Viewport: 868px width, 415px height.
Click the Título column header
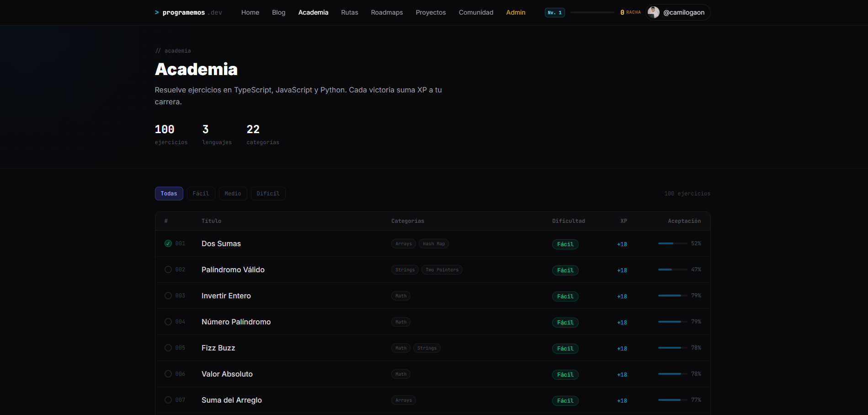(x=211, y=221)
